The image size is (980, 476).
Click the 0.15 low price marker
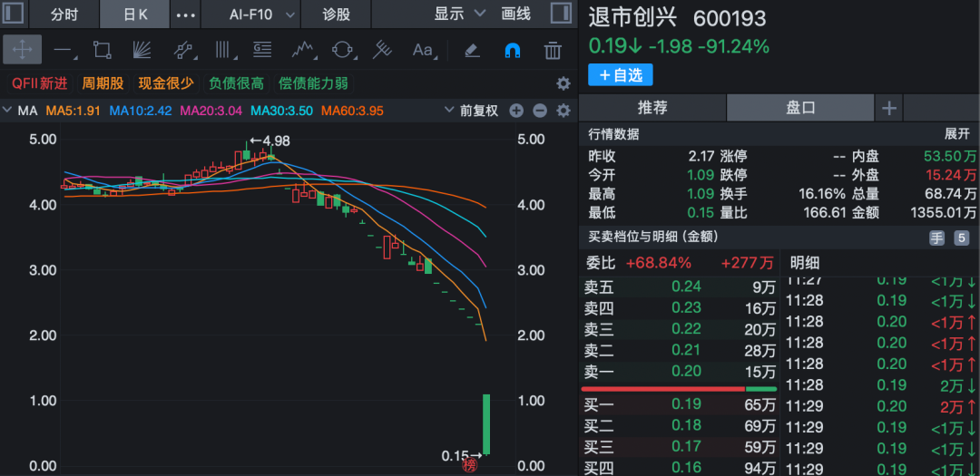click(462, 456)
